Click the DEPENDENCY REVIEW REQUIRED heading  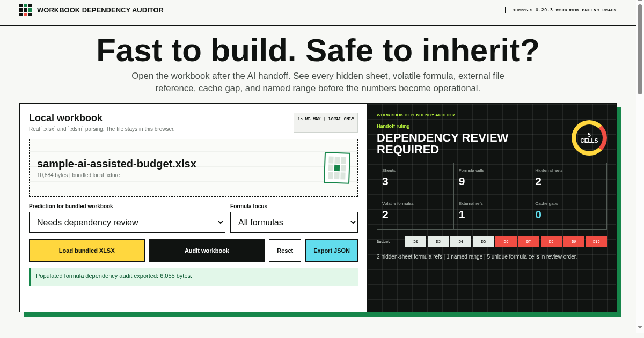(442, 144)
